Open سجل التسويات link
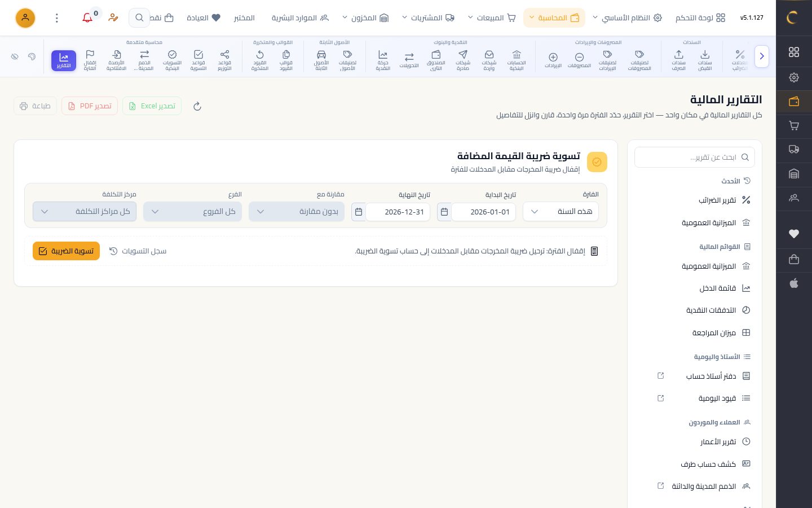Screen dimensions: 812x508 [x=138, y=251]
